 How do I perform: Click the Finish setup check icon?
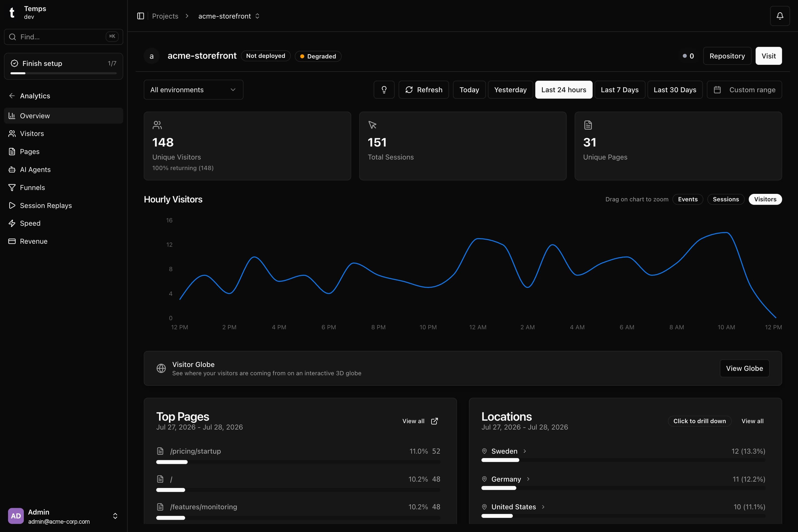14,63
